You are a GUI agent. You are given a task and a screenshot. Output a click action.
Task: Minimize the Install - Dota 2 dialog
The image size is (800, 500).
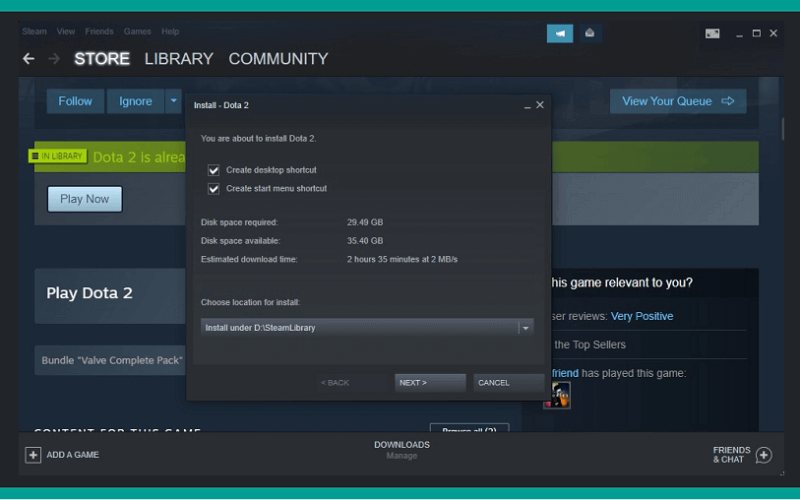pyautogui.click(x=527, y=106)
